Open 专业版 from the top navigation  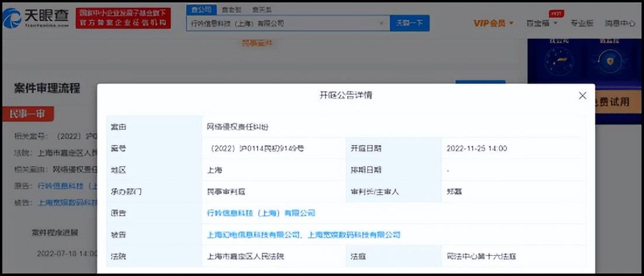click(581, 23)
